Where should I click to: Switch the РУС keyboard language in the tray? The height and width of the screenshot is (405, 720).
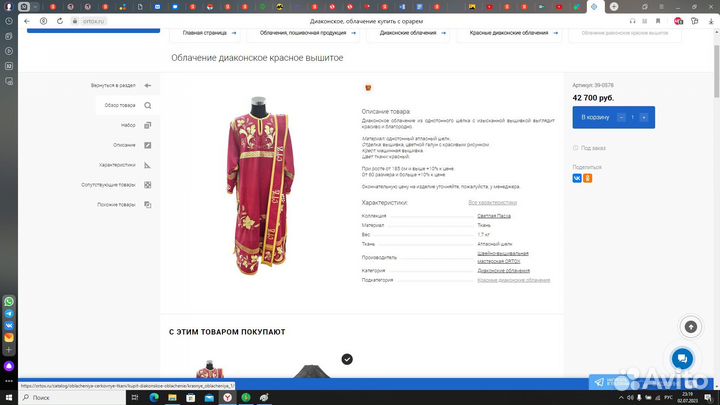[x=669, y=398]
